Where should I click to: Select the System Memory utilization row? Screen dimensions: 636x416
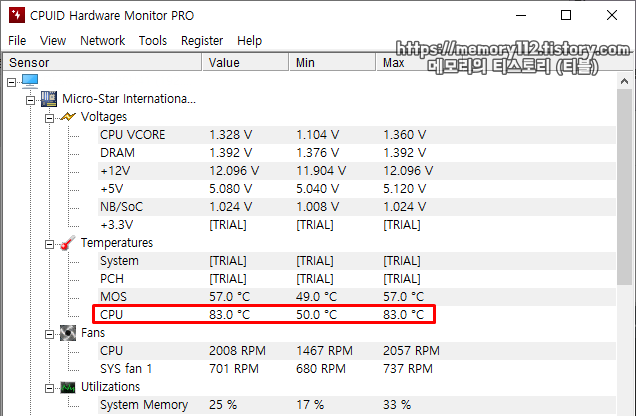tap(357, 405)
